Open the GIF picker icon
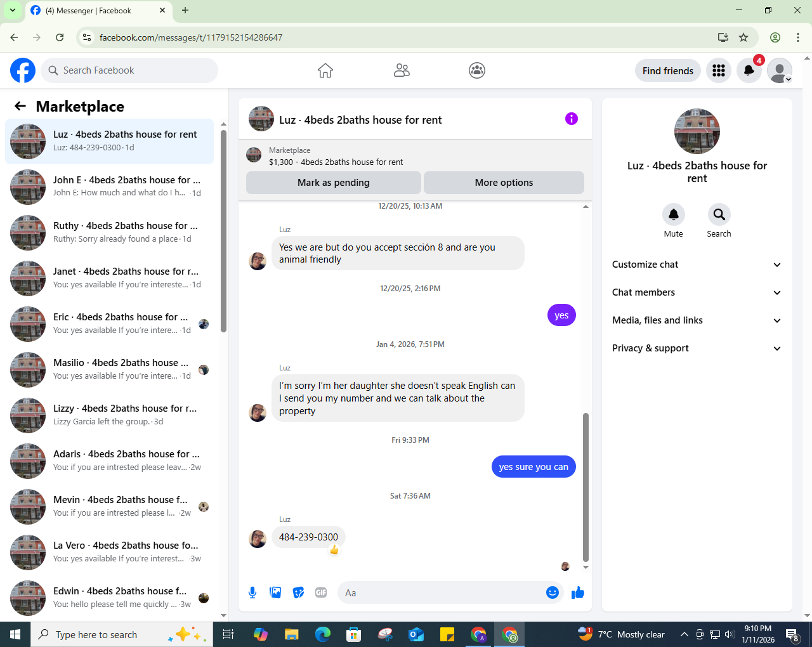 coord(321,592)
